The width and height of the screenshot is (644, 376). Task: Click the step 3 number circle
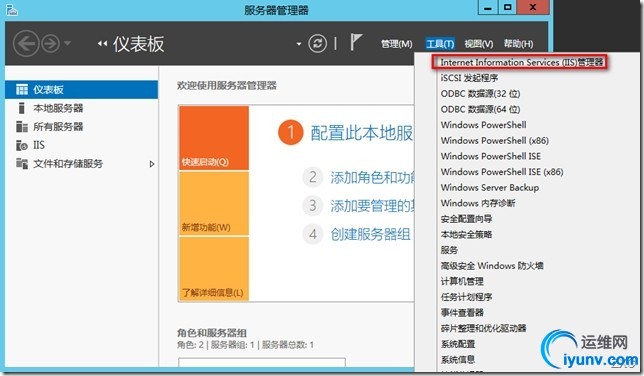coord(313,205)
